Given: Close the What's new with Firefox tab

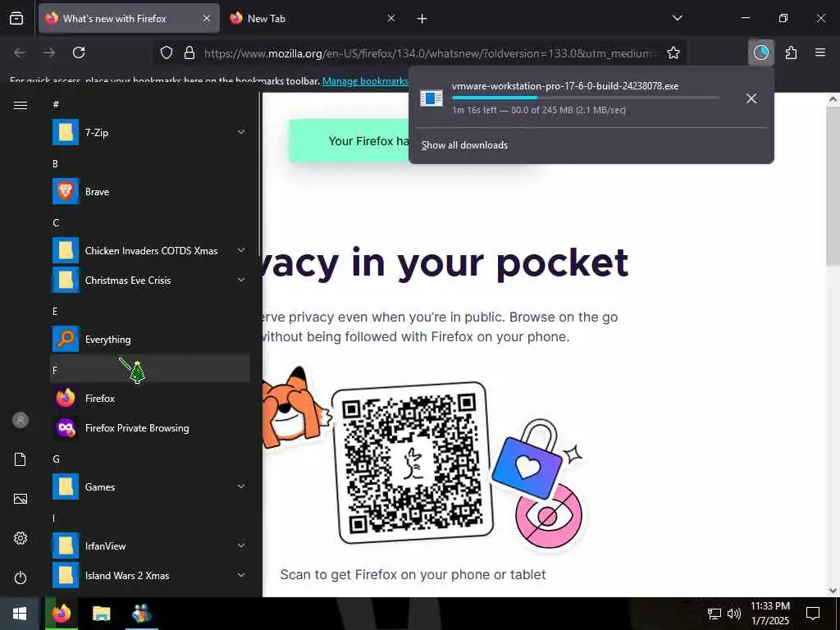Looking at the screenshot, I should (207, 19).
